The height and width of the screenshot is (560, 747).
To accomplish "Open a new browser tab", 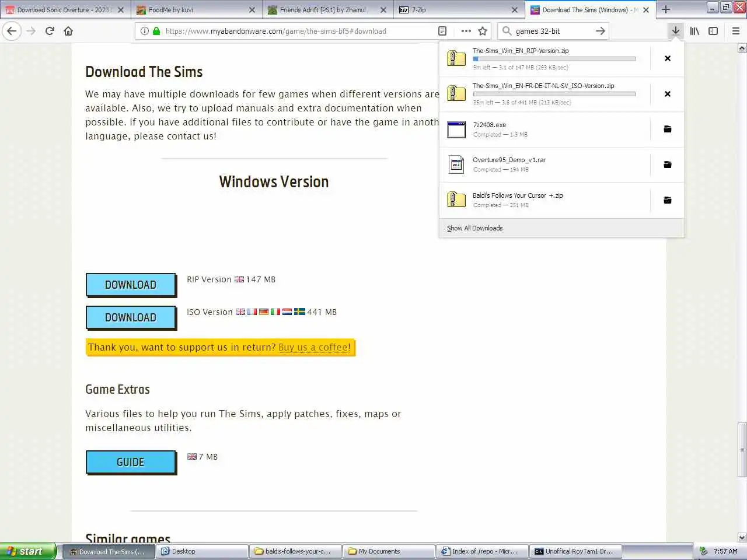I will (x=666, y=9).
